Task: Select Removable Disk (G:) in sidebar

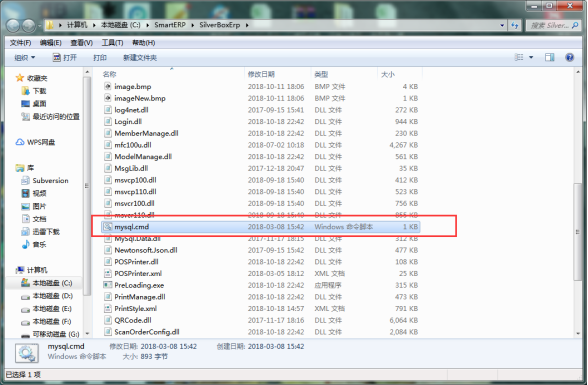Action: point(50,334)
